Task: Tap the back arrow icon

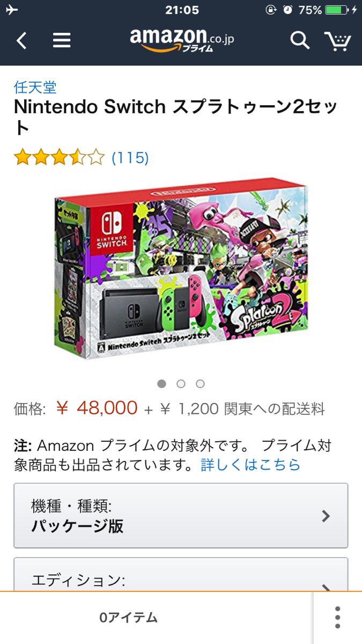Action: (x=21, y=40)
